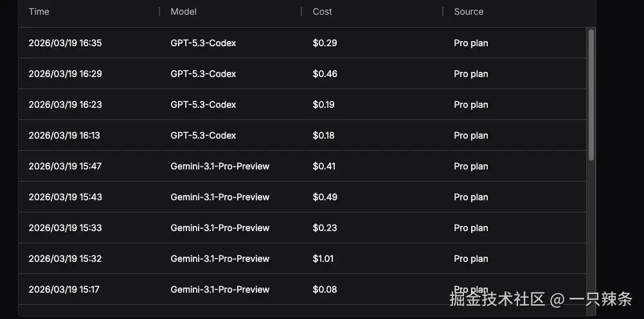Sort the table by Cost header

[x=323, y=12]
